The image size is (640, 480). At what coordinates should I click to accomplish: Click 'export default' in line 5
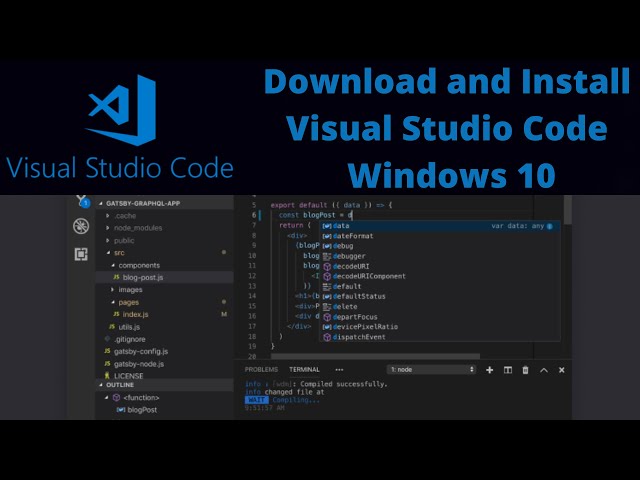tap(299, 205)
